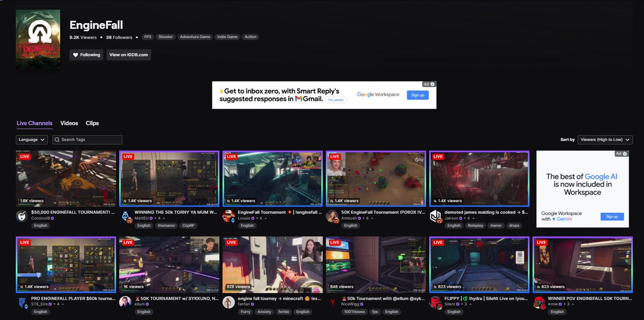
Task: Open the Language filter dropdown
Action: pos(32,139)
